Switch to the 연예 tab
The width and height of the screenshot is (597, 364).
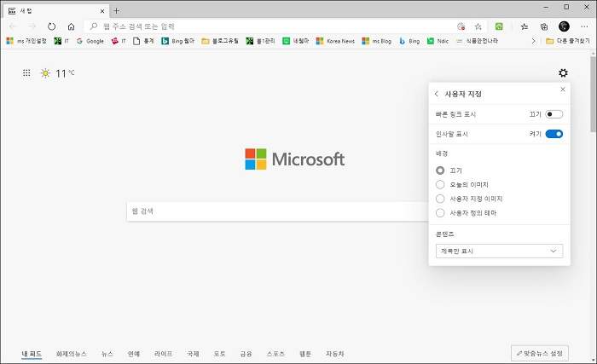pyautogui.click(x=134, y=354)
